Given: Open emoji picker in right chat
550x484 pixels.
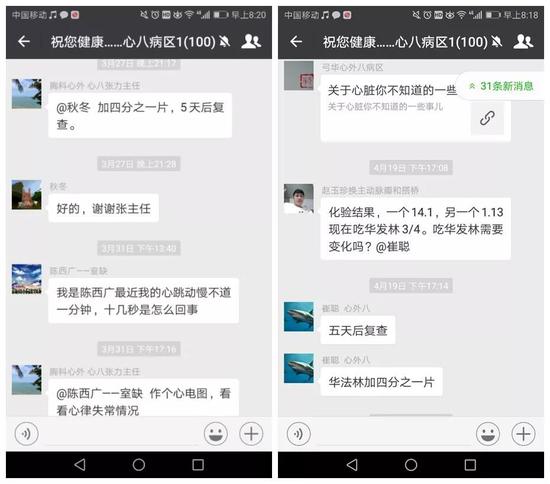Looking at the screenshot, I should click(488, 434).
